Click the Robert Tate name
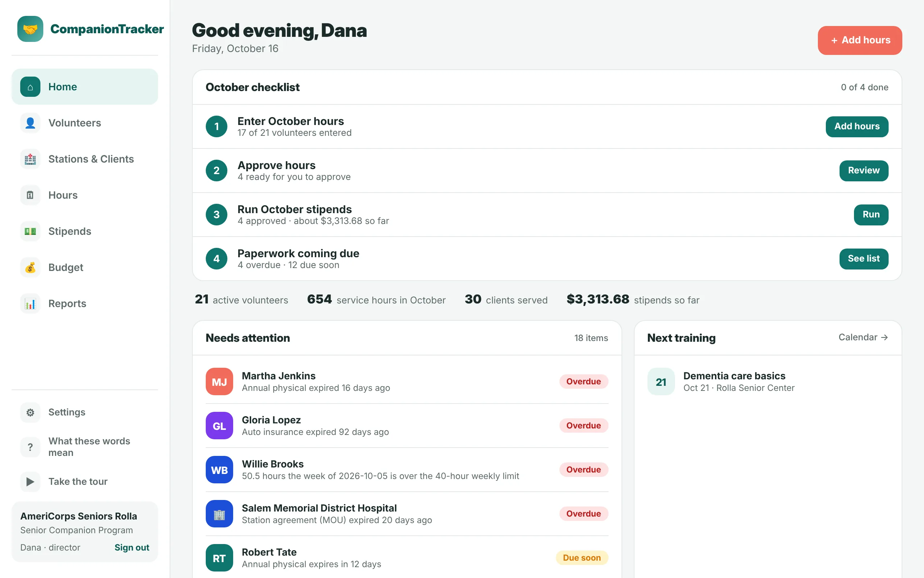The height and width of the screenshot is (578, 924). coord(269,552)
